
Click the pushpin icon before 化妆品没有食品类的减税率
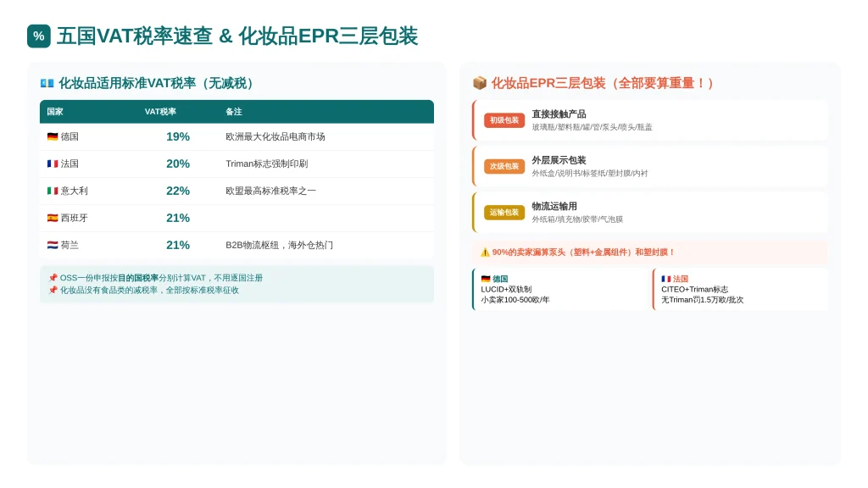[x=53, y=290]
